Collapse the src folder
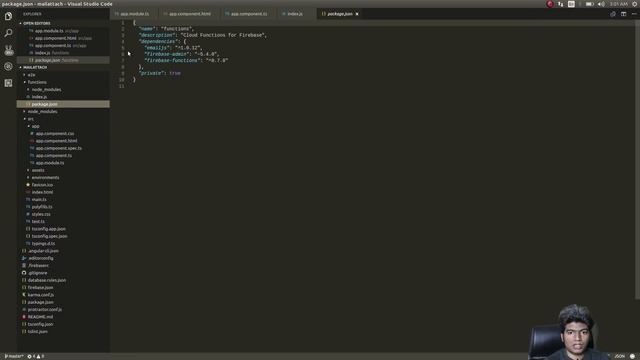Screen dimensions: 640x360 coord(30,119)
